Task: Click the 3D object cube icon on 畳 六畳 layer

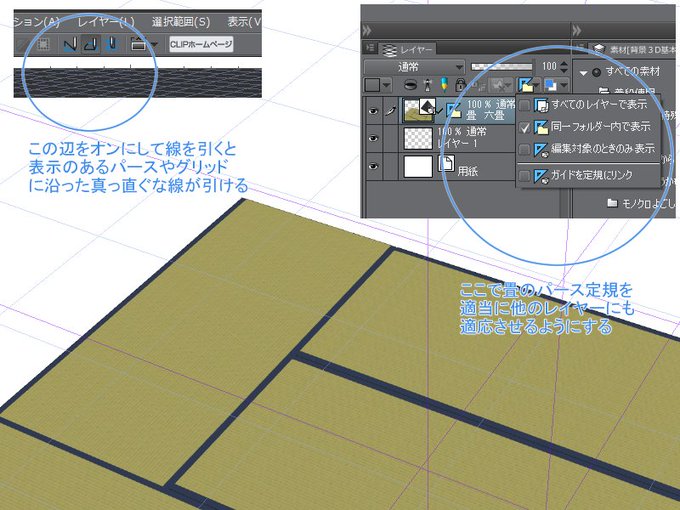Action: pos(427,106)
